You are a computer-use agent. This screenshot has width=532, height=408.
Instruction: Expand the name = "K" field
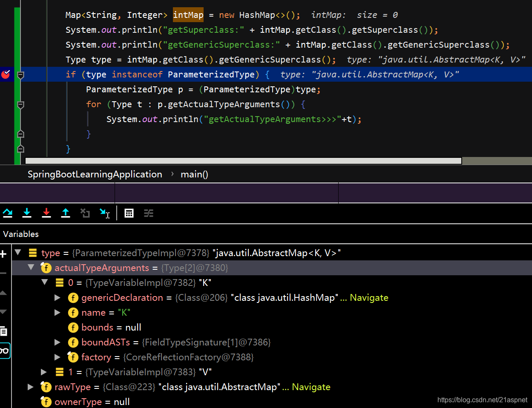pyautogui.click(x=58, y=312)
